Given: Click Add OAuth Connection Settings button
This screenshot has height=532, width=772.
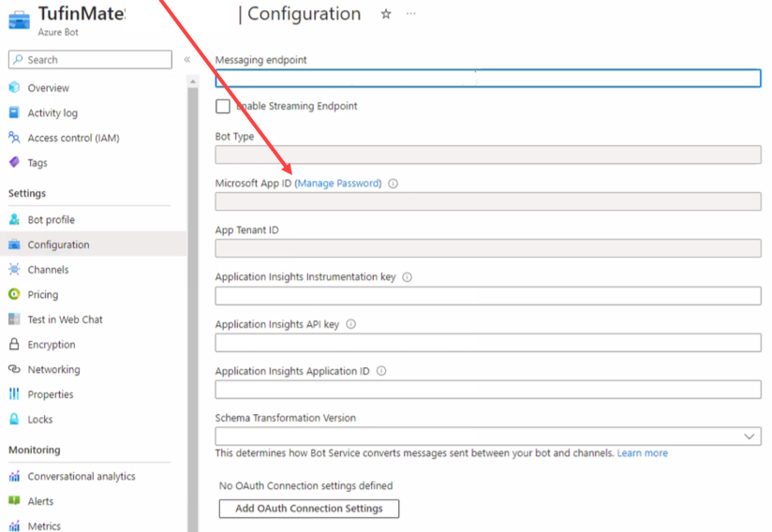Looking at the screenshot, I should [308, 509].
